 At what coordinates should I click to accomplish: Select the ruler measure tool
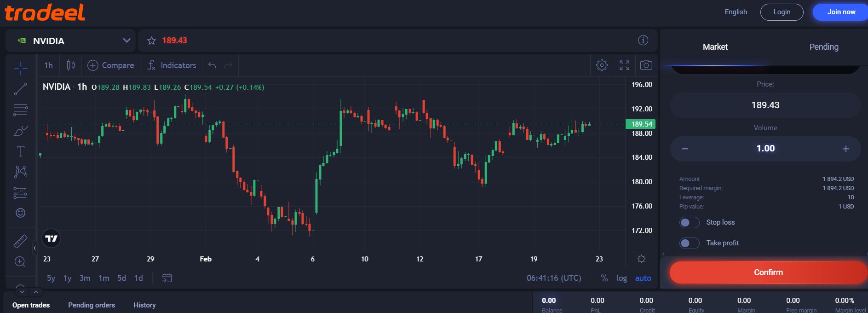pos(20,241)
